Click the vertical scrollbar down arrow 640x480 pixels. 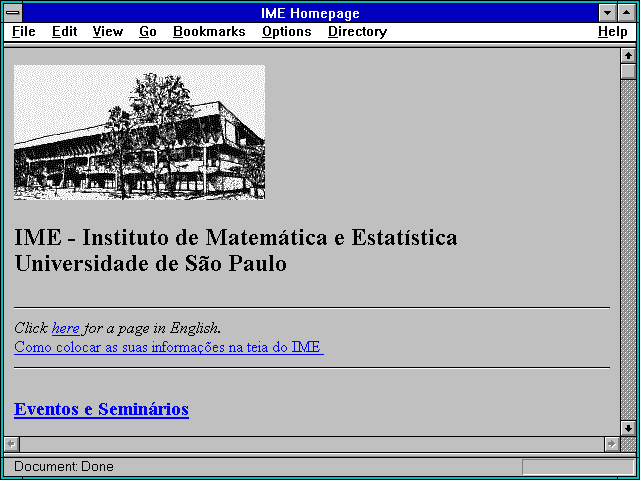(x=628, y=428)
